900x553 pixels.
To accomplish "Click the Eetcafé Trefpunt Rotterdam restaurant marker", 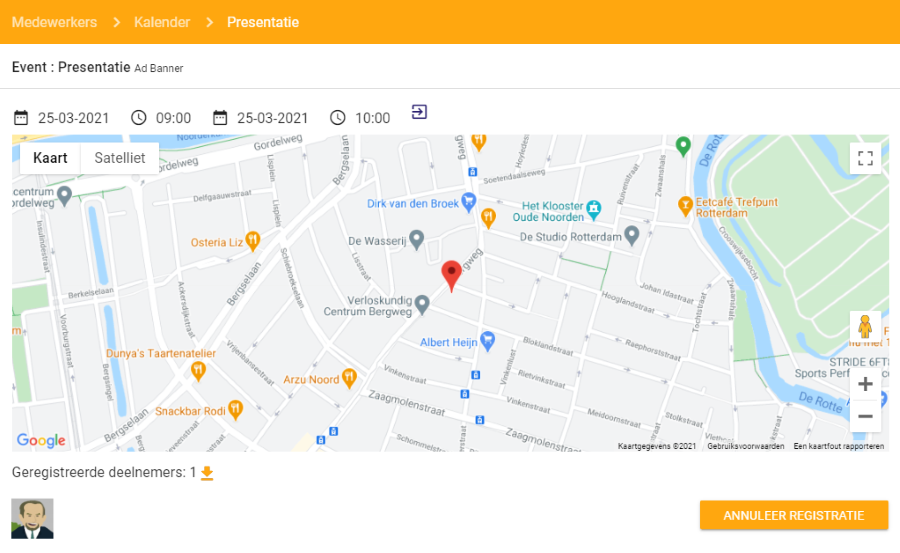I will point(684,206).
